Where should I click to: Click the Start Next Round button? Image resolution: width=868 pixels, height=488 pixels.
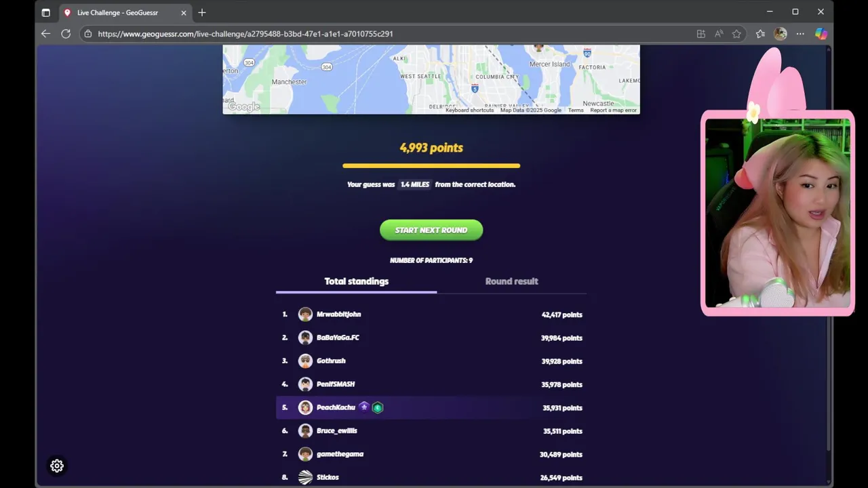[431, 230]
